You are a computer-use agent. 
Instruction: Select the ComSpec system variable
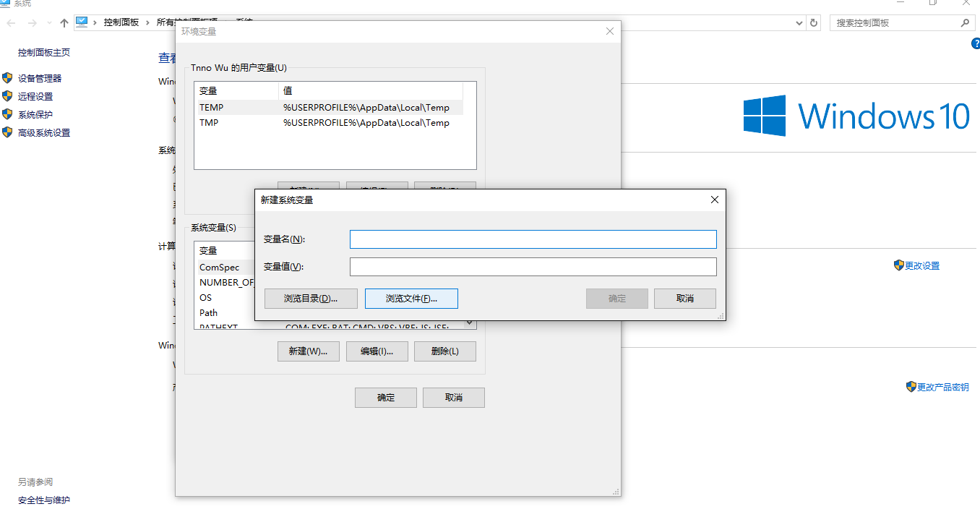225,268
